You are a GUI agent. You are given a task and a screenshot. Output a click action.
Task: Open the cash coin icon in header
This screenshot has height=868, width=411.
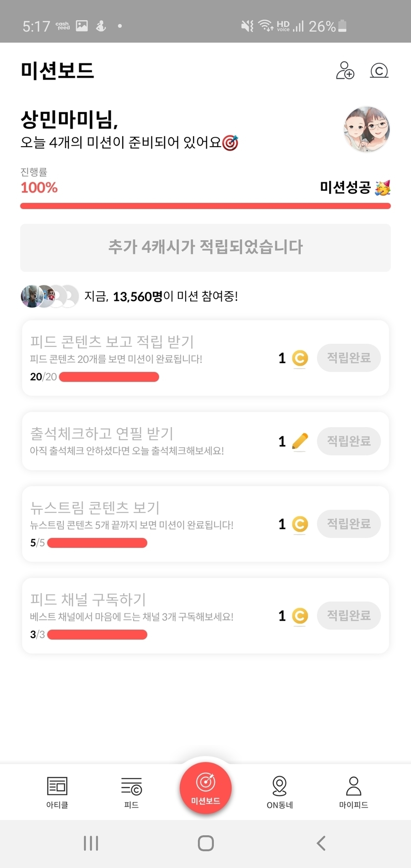(379, 71)
